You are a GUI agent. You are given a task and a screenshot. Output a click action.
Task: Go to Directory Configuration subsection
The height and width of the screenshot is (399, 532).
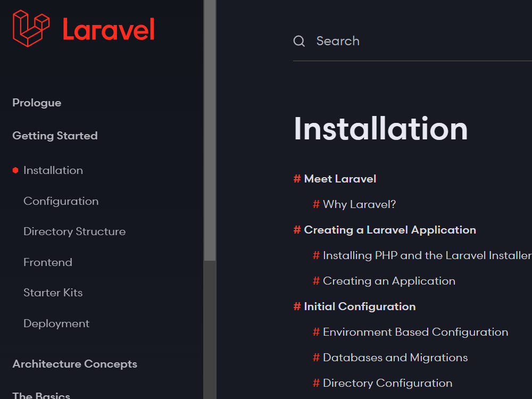pyautogui.click(x=387, y=383)
